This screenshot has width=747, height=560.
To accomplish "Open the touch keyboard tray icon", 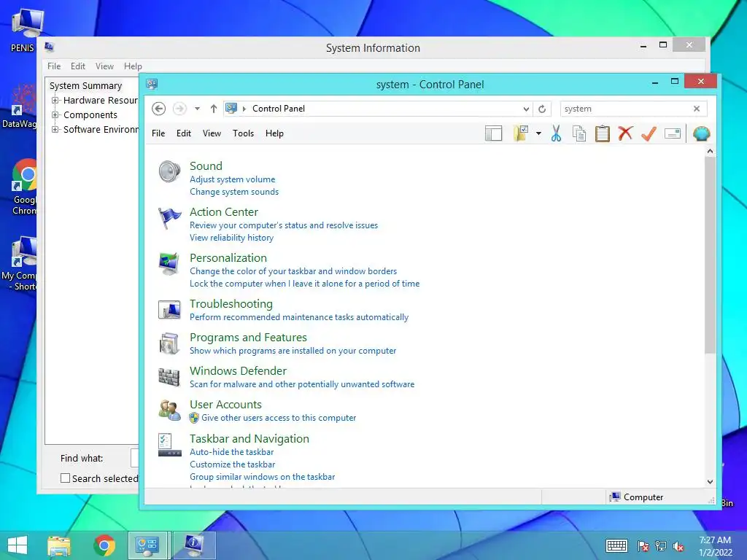I will click(x=616, y=545).
